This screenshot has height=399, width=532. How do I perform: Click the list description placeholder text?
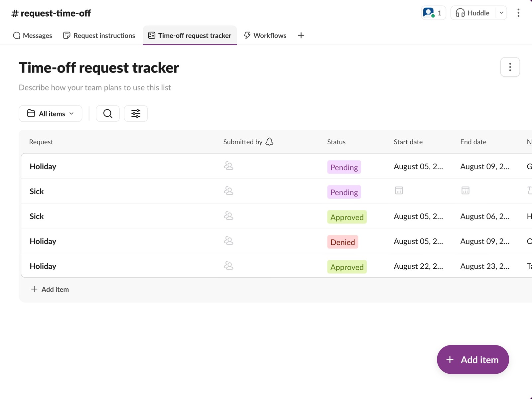pos(95,87)
